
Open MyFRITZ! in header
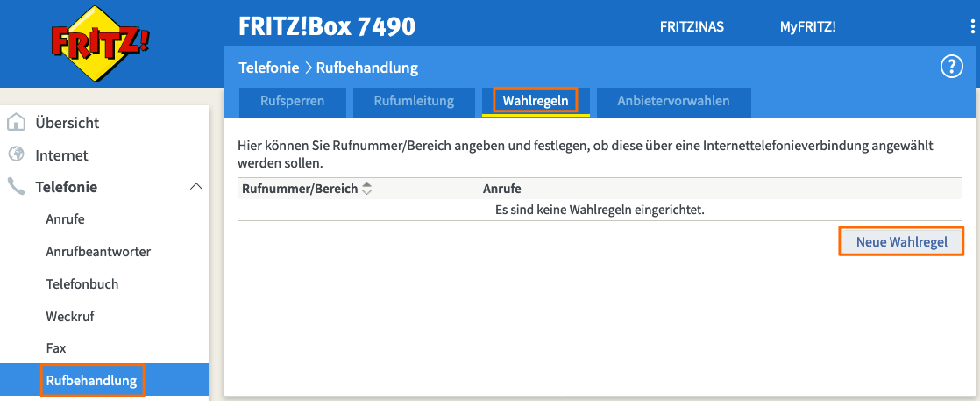[x=807, y=27]
